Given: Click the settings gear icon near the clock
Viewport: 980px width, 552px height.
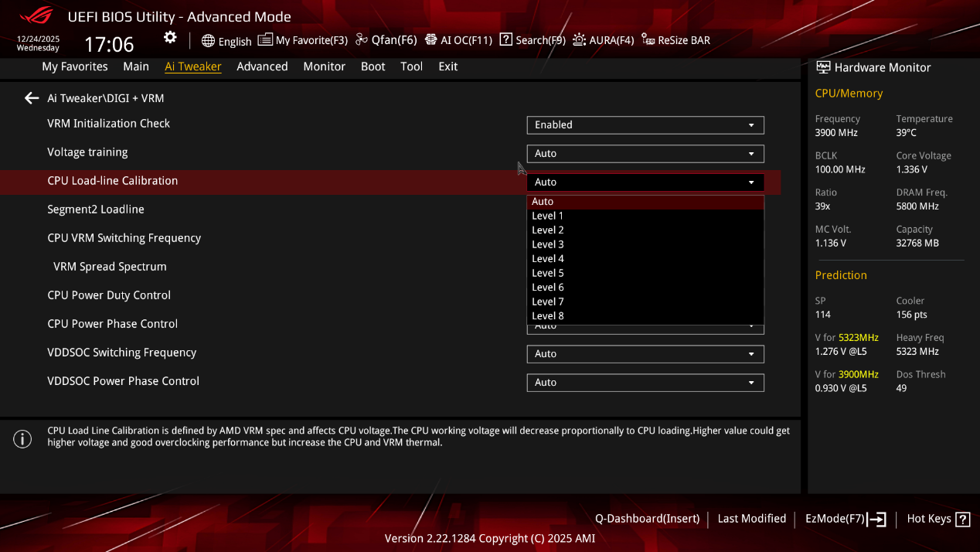Looking at the screenshot, I should 170,38.
